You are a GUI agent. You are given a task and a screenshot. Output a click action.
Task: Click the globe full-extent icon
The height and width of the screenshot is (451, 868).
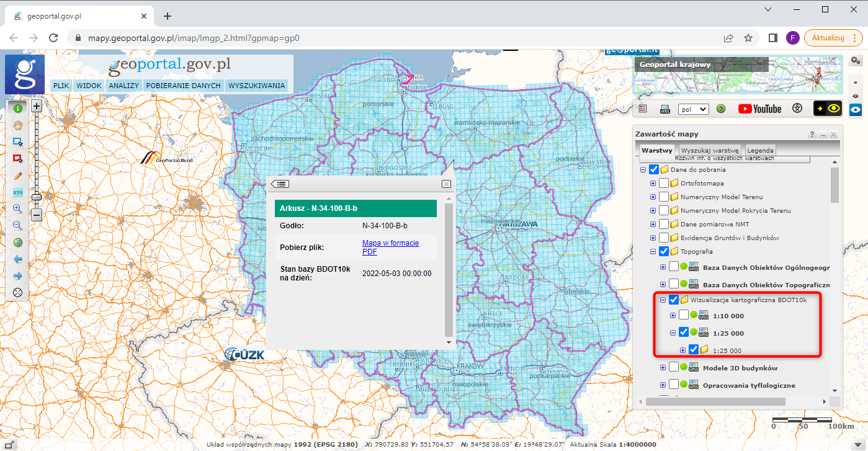click(18, 243)
